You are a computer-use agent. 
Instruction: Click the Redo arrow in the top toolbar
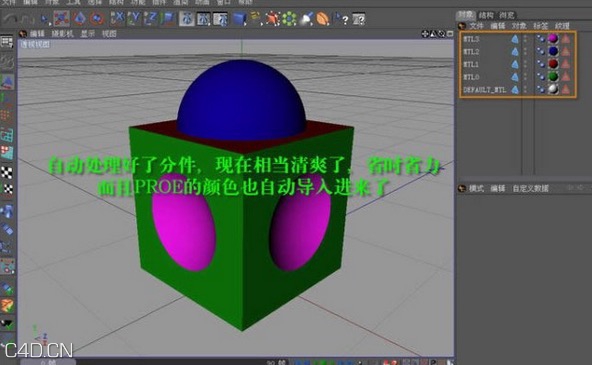pyautogui.click(x=27, y=18)
